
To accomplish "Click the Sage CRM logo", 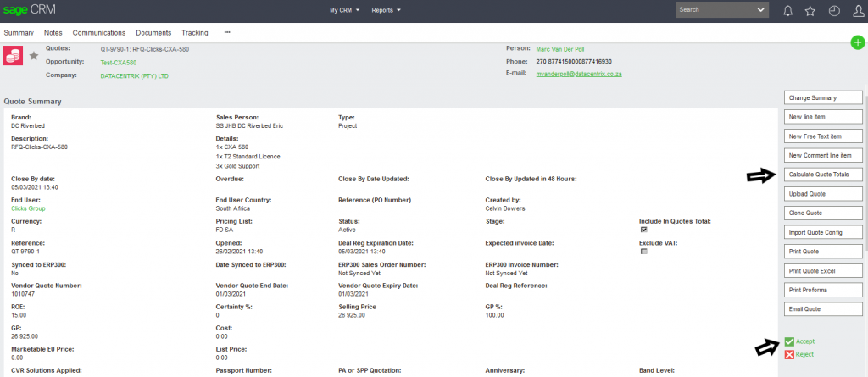I will point(28,10).
